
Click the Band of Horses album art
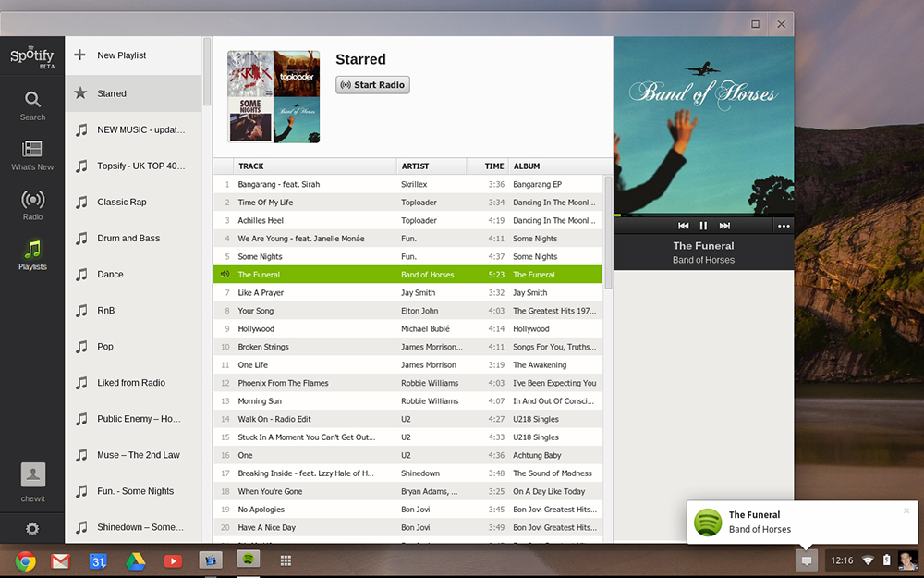click(703, 125)
